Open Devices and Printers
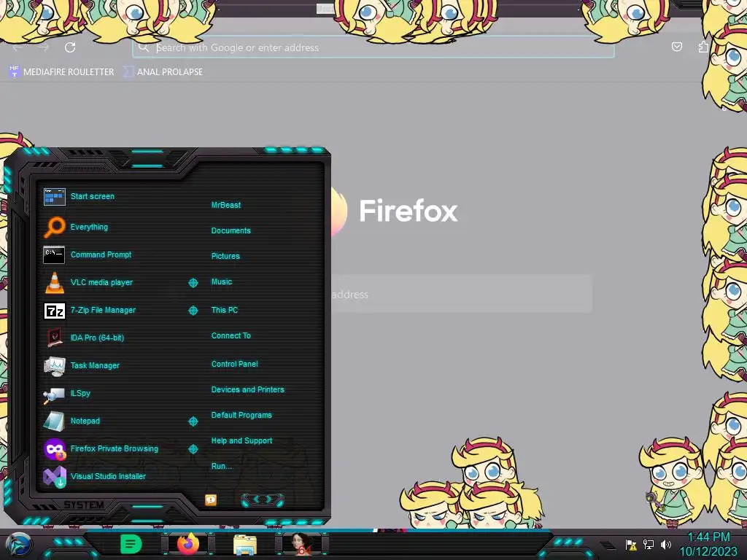Image resolution: width=747 pixels, height=560 pixels. point(248,389)
